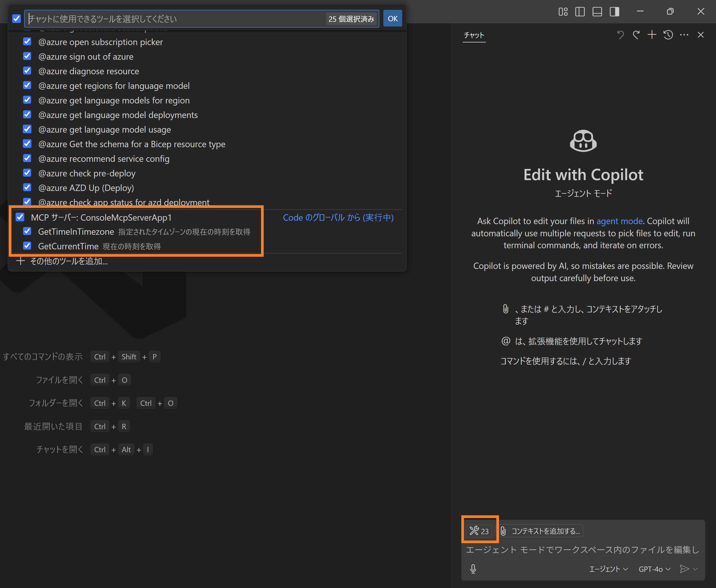Uncheck the GetCurrentTime tool
The height and width of the screenshot is (588, 716).
coord(27,246)
